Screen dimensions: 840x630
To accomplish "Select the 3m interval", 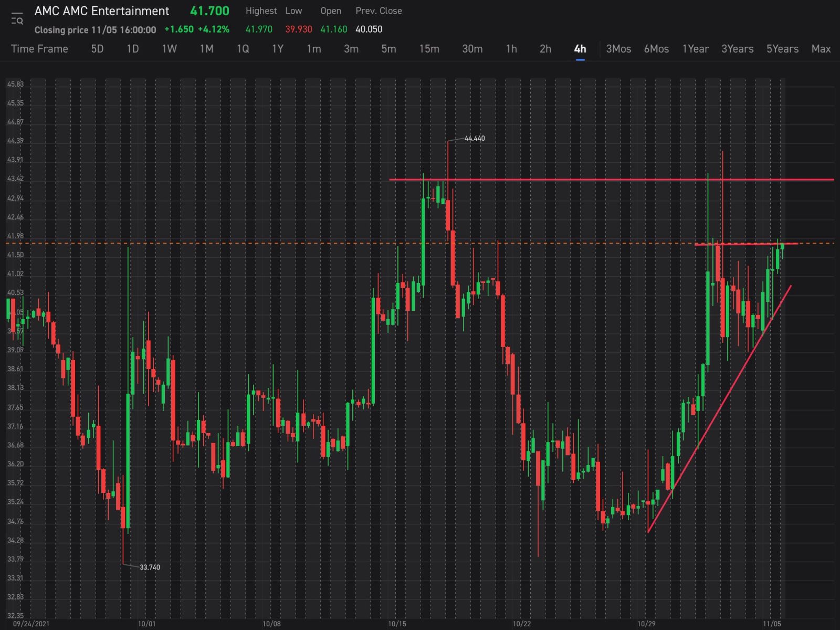I will pyautogui.click(x=351, y=49).
